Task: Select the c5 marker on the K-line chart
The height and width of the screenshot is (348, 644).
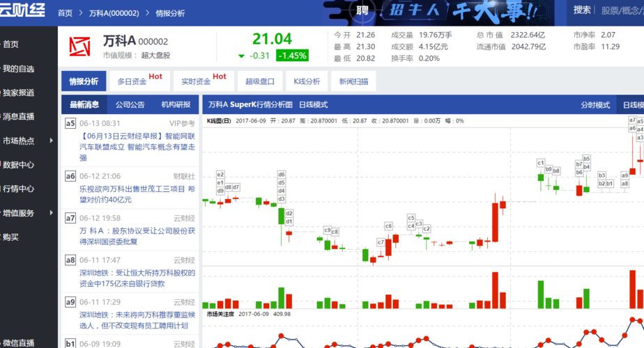Action: pos(411,217)
